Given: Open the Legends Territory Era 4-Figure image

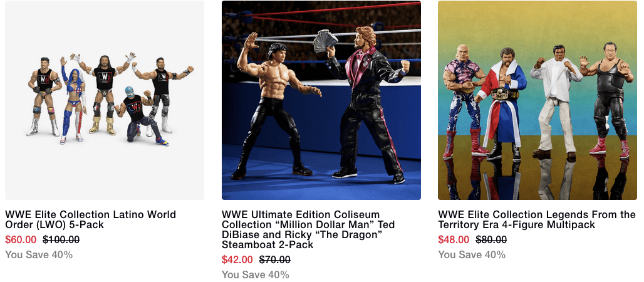Looking at the screenshot, I should [x=538, y=100].
